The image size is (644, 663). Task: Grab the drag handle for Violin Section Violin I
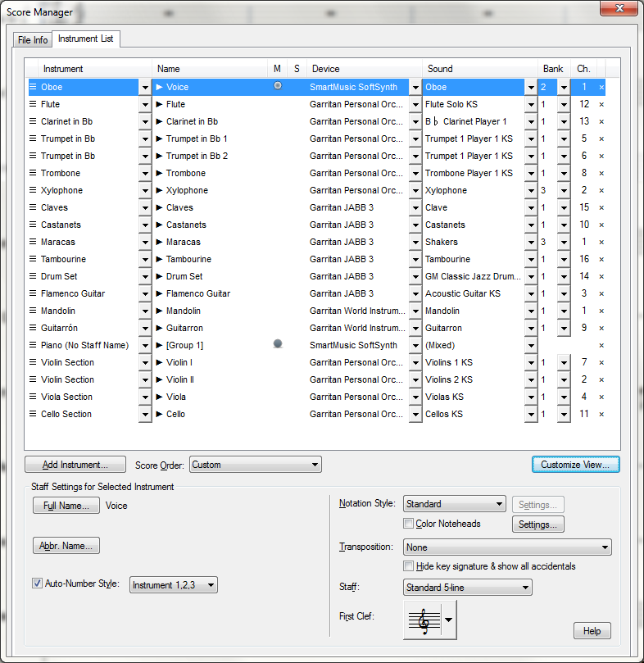tap(33, 362)
